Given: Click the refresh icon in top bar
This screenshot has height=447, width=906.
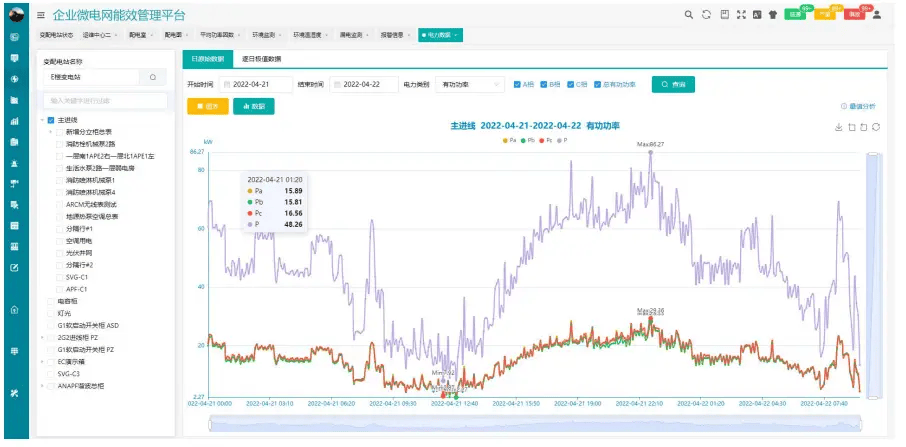Looking at the screenshot, I should [x=706, y=15].
